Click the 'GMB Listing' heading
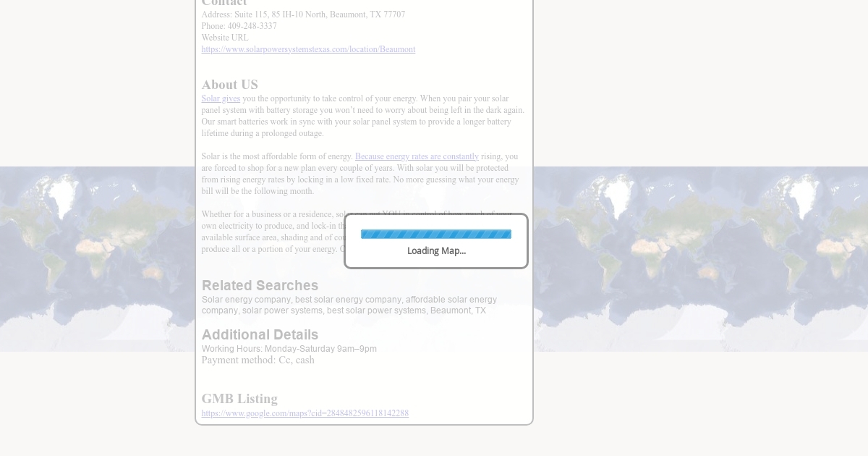This screenshot has width=868, height=456. 239,399
